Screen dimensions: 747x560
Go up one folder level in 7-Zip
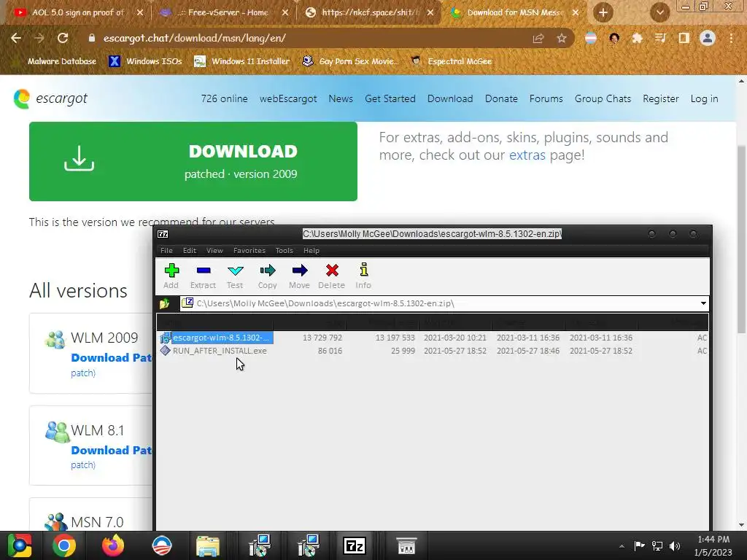tap(165, 303)
